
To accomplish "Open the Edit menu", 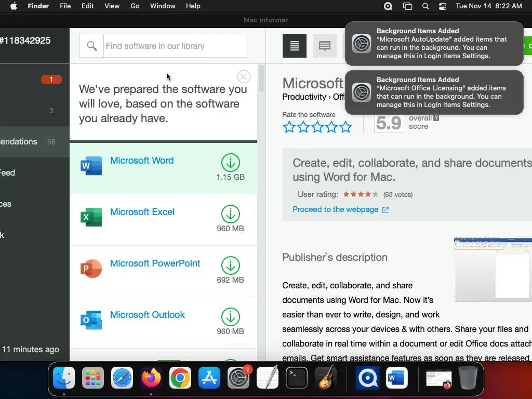I will coord(87,6).
